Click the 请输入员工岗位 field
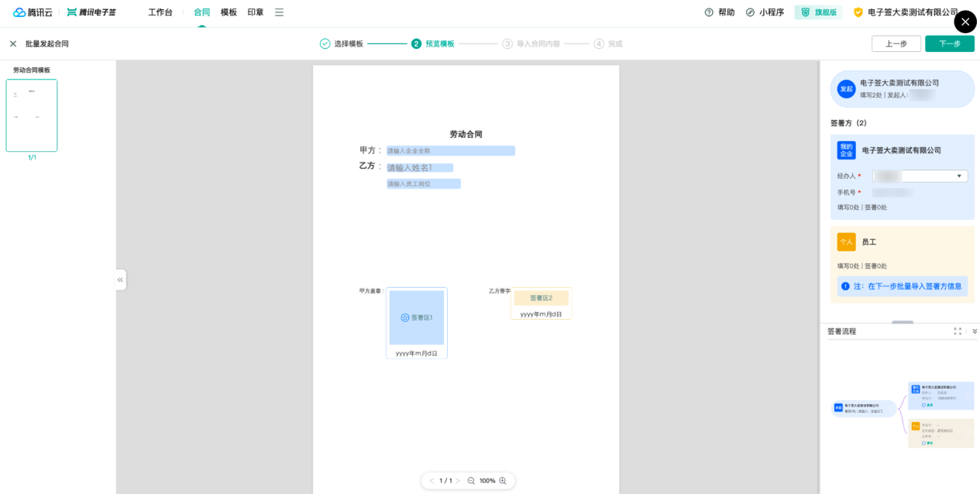The height and width of the screenshot is (494, 980). click(424, 184)
